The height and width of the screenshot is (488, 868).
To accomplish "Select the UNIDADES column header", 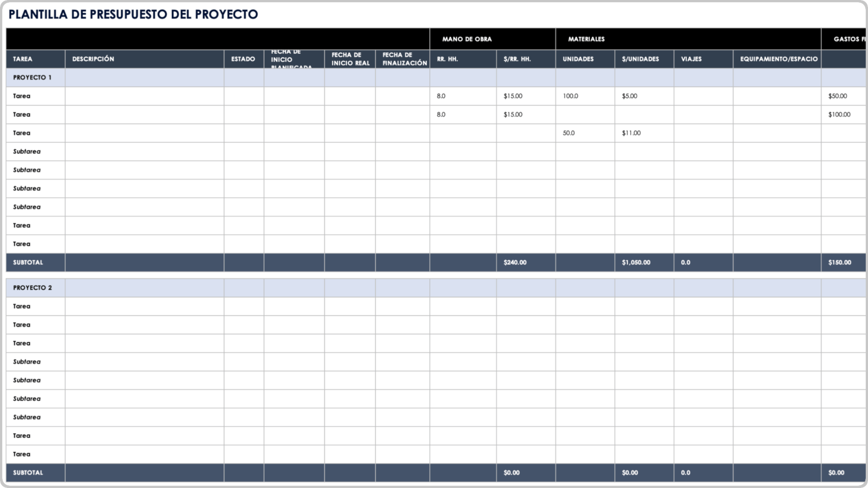I will tap(585, 59).
